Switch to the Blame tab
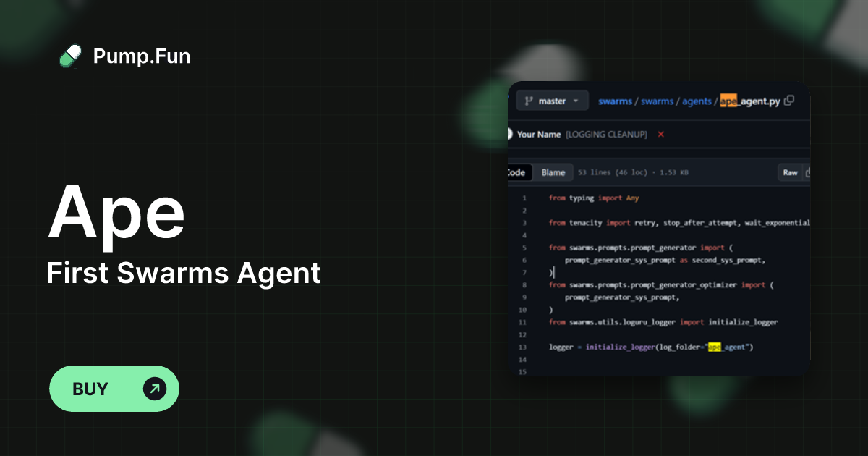 552,172
